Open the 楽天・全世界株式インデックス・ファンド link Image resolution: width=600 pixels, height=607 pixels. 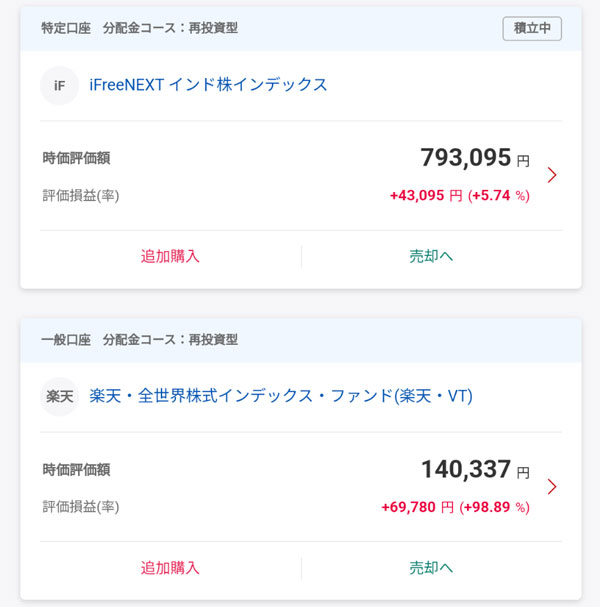tap(280, 397)
